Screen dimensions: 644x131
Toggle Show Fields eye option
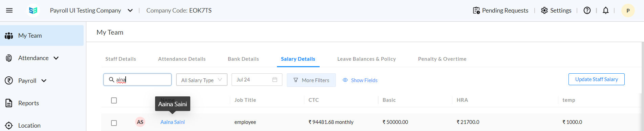(360, 80)
